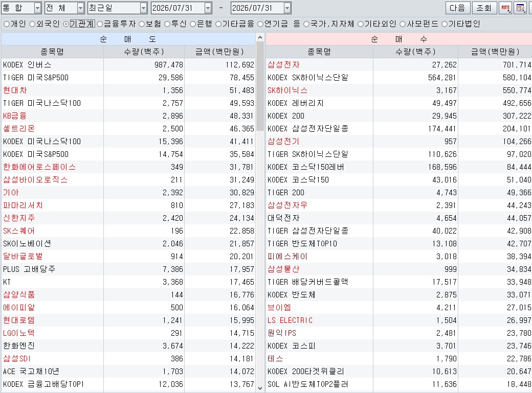Select 삼성SDI row
Viewport: 532px width, 393px height.
point(128,359)
